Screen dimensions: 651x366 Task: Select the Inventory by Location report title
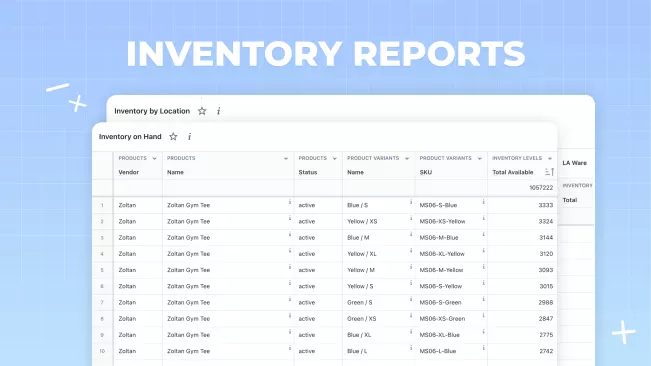point(152,111)
